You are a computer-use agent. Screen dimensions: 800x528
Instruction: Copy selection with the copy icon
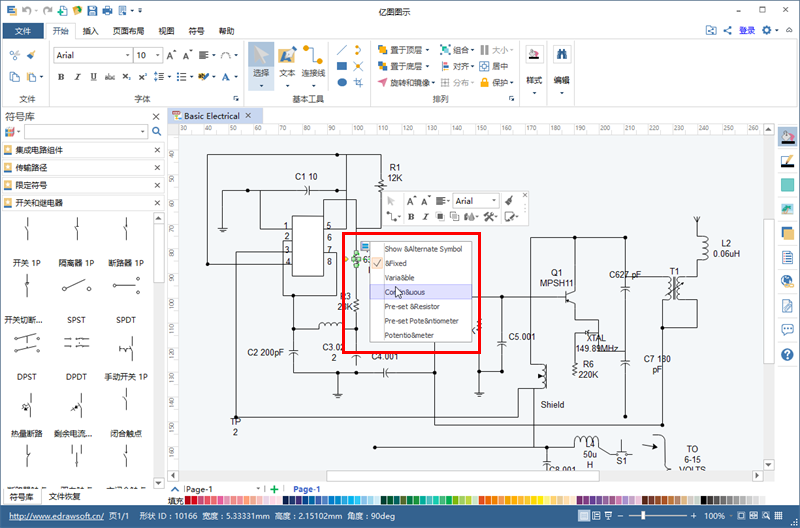(15, 77)
